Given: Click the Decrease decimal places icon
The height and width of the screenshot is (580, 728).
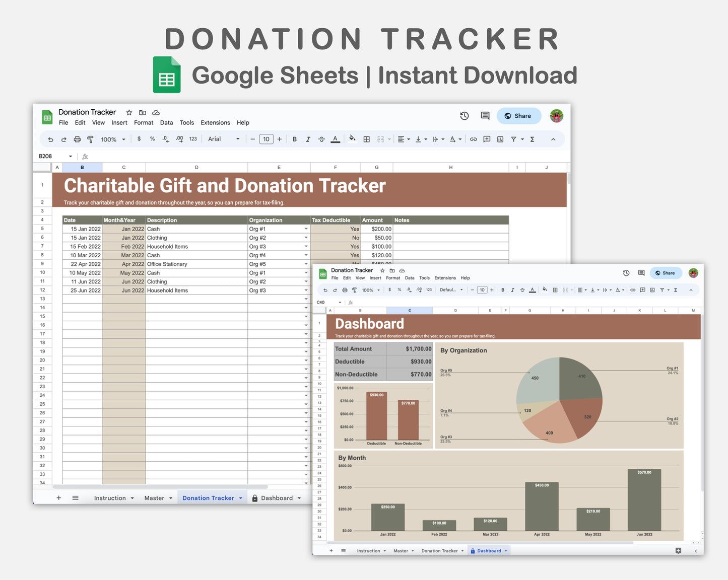Looking at the screenshot, I should click(166, 139).
